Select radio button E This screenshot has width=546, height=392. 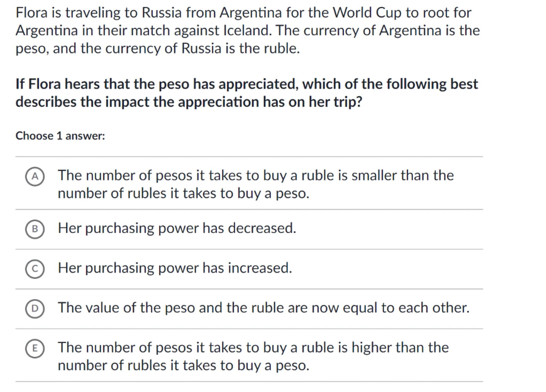pyautogui.click(x=35, y=348)
